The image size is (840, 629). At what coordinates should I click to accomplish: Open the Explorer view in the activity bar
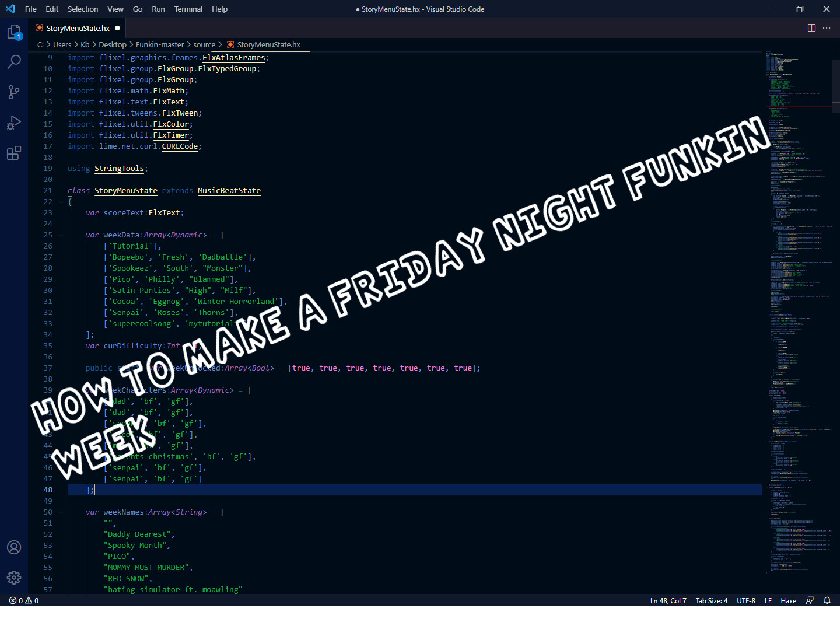pyautogui.click(x=14, y=32)
